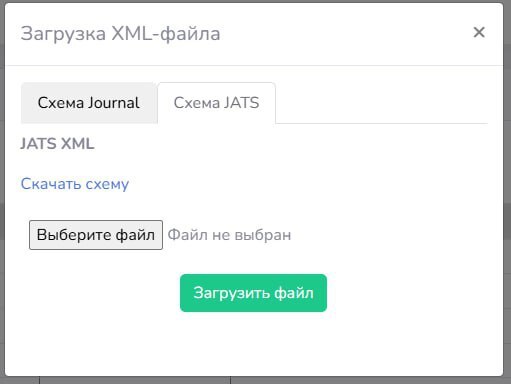Close the XML upload dialog
The image size is (511, 384).
(x=479, y=32)
